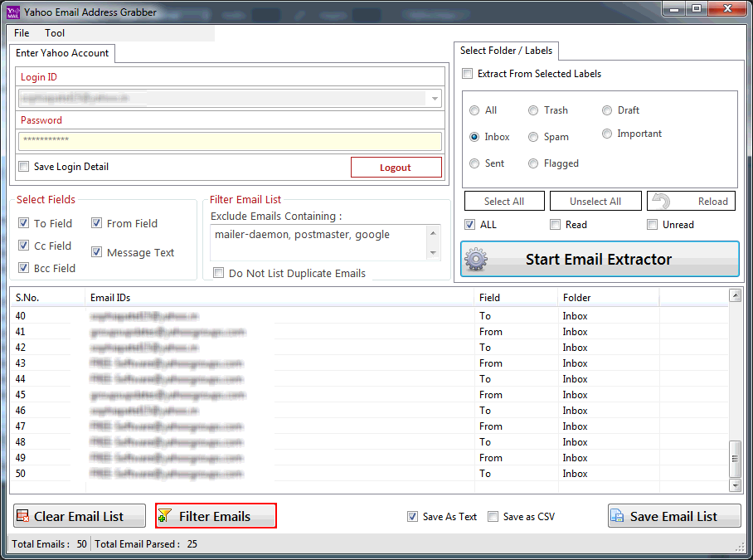The height and width of the screenshot is (560, 753).
Task: Select email row number 40
Action: coord(369,316)
